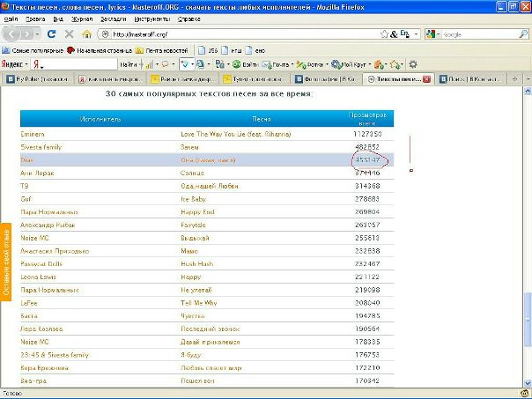The height and width of the screenshot is (399, 532).
Task: Open the Правка menu
Action: pyautogui.click(x=35, y=19)
